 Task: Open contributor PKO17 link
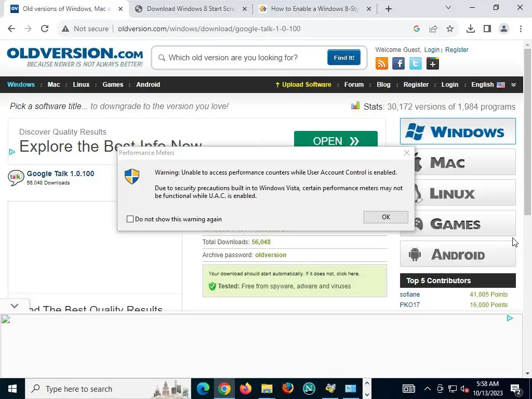(x=409, y=304)
